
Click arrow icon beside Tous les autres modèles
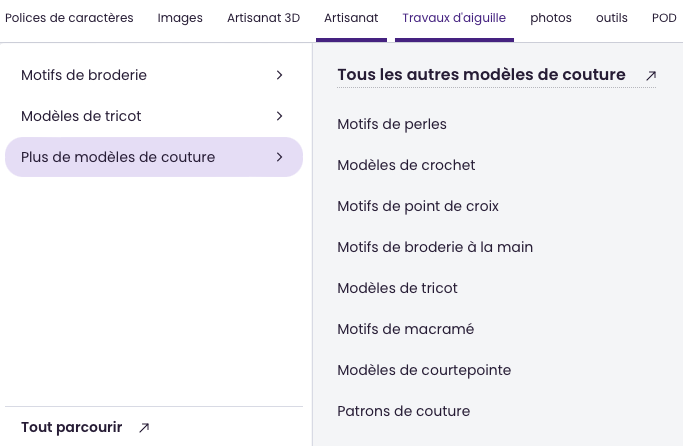tap(651, 75)
